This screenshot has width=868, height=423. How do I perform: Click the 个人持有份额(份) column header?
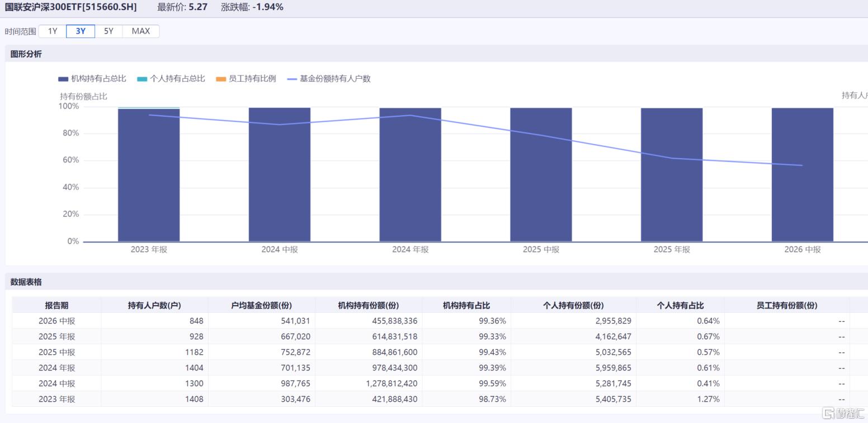click(573, 305)
